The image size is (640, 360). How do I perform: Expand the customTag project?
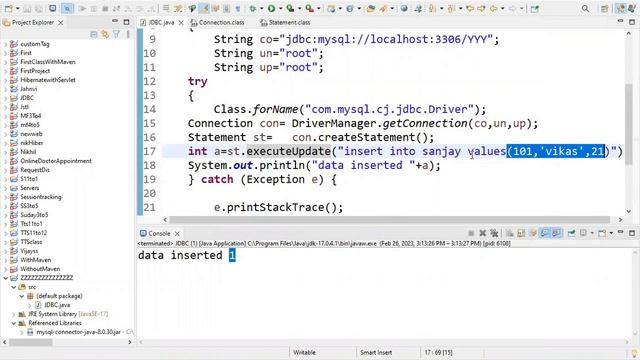pos(5,44)
